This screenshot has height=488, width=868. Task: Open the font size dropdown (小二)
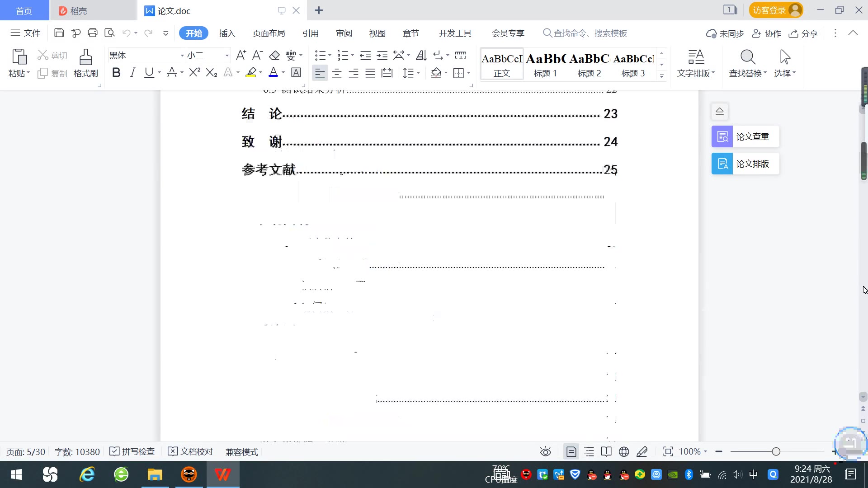227,55
